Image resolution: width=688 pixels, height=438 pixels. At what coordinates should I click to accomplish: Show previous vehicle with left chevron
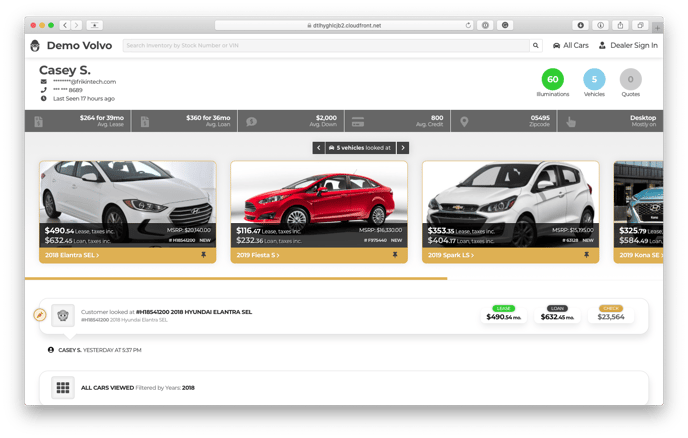[319, 148]
